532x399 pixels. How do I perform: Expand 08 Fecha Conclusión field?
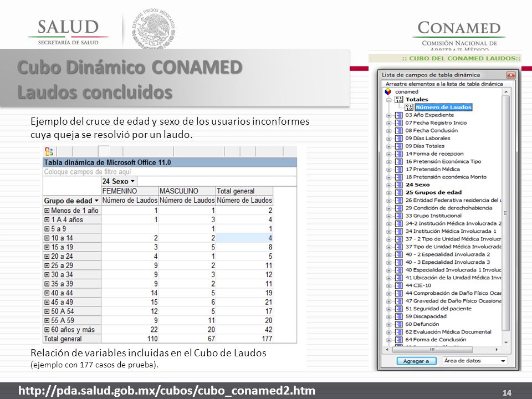[389, 131]
